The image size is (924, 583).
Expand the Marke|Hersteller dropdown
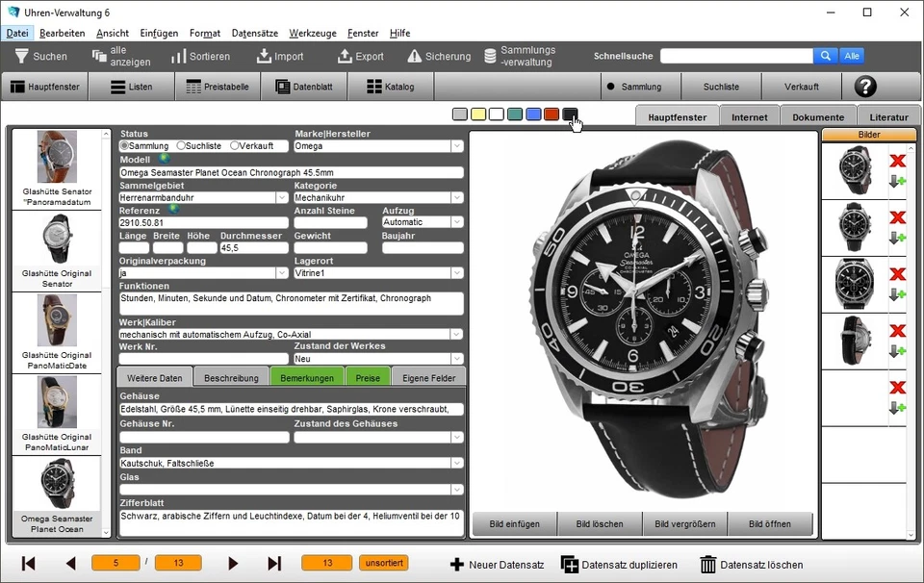(456, 146)
